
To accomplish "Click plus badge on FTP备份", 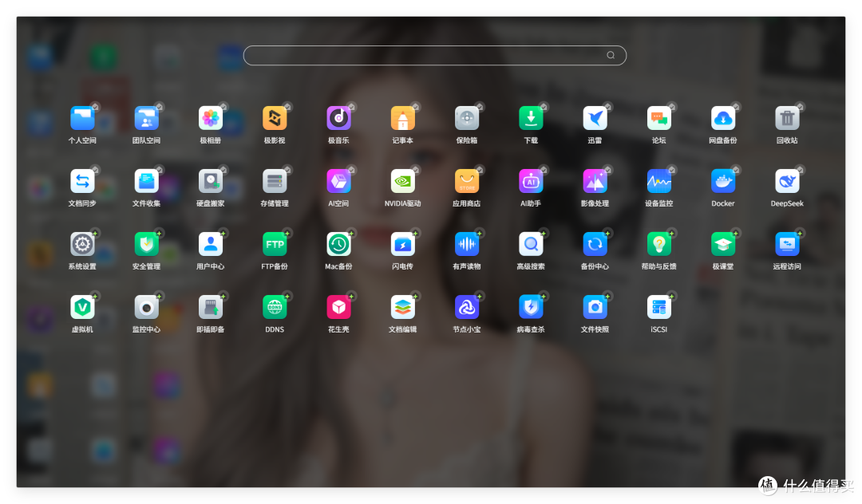I will 287,234.
